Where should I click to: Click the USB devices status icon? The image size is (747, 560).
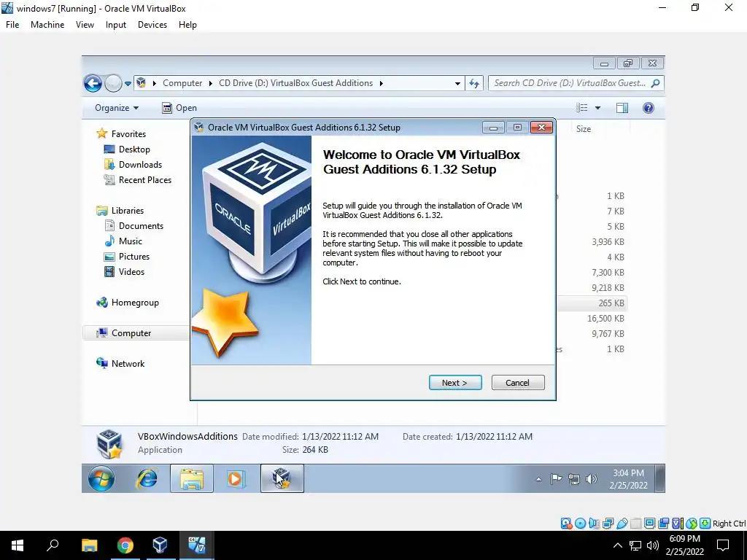coord(622,524)
